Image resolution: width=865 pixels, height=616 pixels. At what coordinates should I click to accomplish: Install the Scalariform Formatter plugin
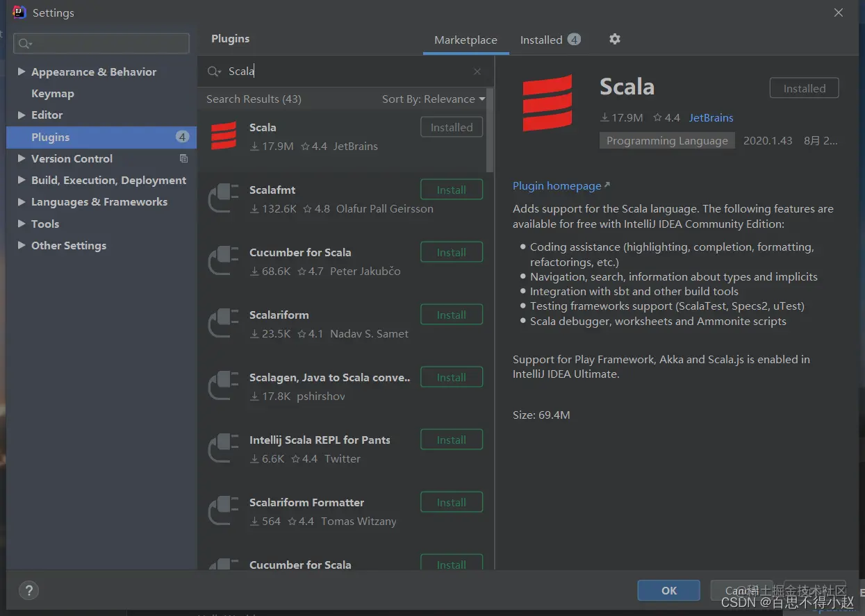(x=452, y=502)
